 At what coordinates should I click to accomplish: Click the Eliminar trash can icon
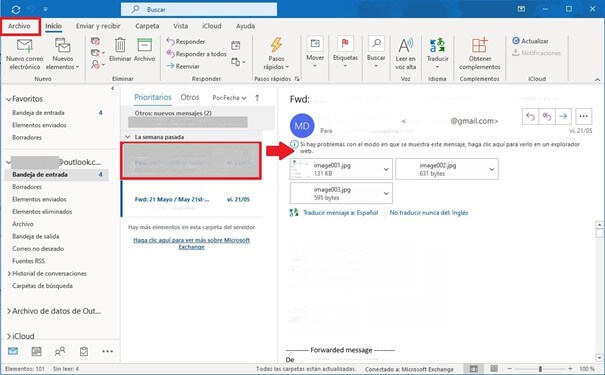[x=120, y=45]
